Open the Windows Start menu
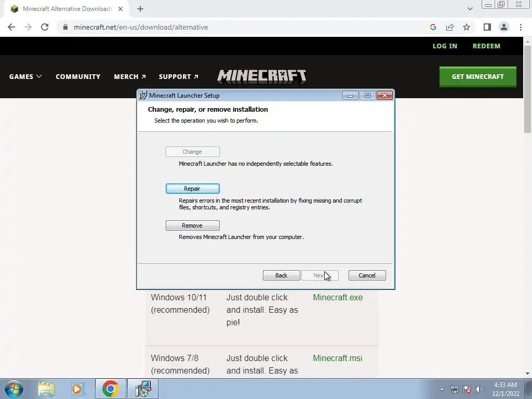This screenshot has height=399, width=532. [x=14, y=389]
